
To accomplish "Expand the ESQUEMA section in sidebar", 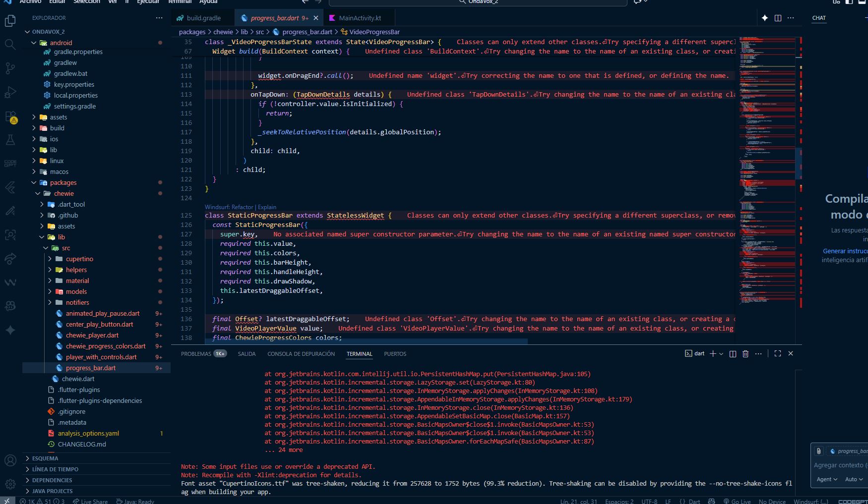I will (45, 458).
